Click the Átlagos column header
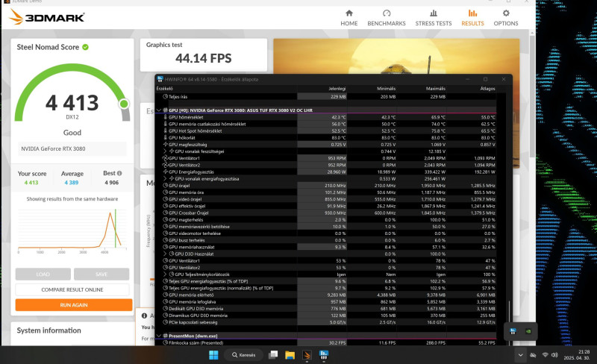The height and width of the screenshot is (364, 597). click(487, 89)
